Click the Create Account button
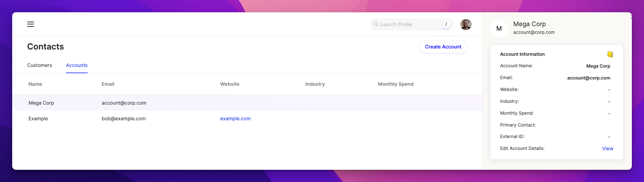644x182 pixels. (x=443, y=47)
